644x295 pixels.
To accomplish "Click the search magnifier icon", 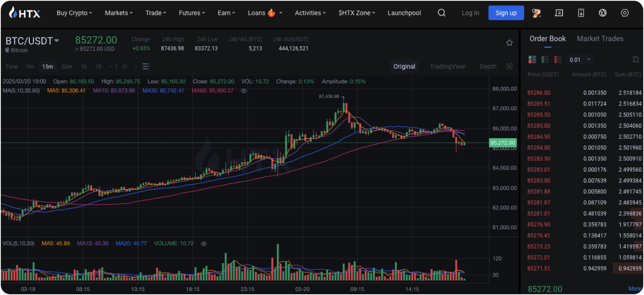I will (441, 13).
